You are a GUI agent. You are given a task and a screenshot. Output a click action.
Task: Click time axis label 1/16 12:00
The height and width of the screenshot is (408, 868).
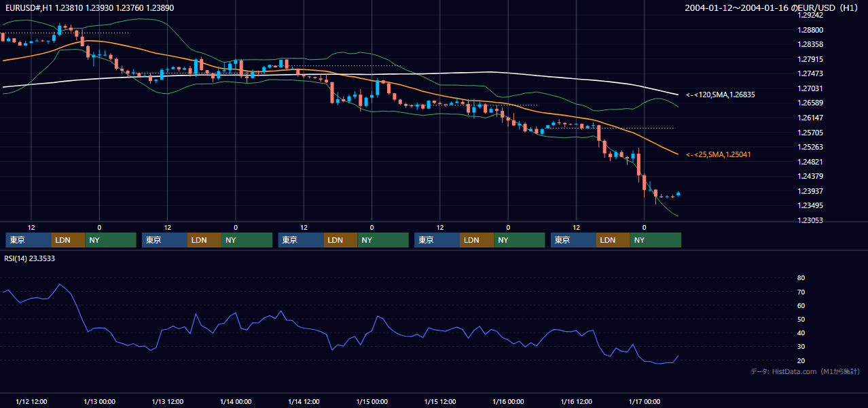point(577,402)
